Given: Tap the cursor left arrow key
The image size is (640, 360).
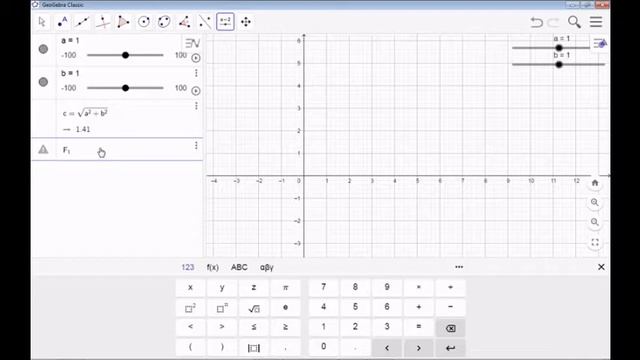Looking at the screenshot, I should tap(387, 348).
